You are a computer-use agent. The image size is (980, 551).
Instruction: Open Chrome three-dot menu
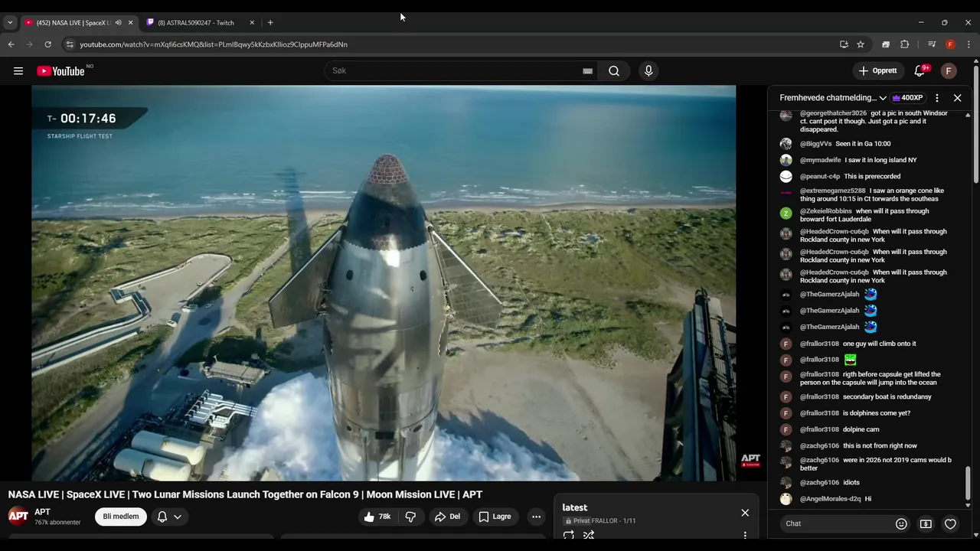tap(969, 44)
